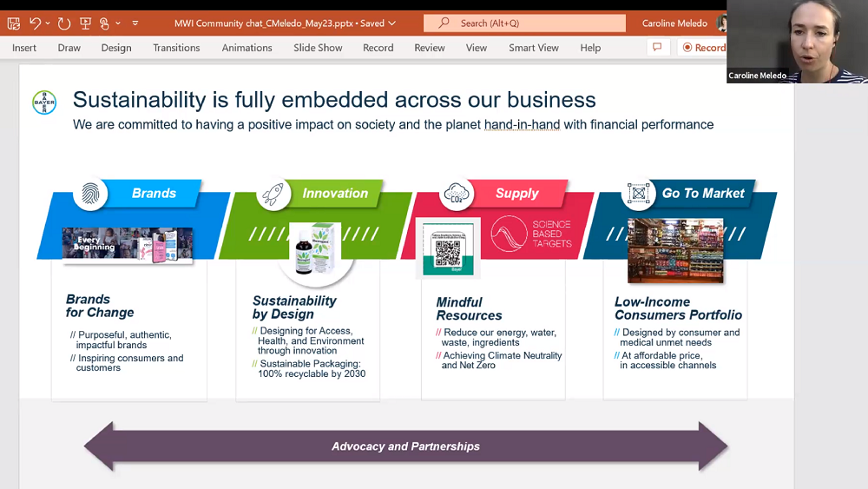This screenshot has height=489, width=868.
Task: Select the QR code image
Action: (449, 248)
